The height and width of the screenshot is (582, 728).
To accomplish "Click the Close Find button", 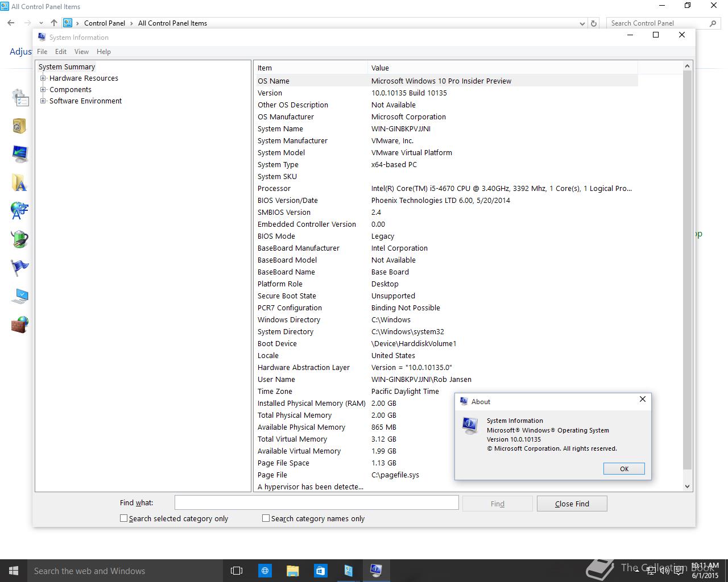I will (x=572, y=504).
